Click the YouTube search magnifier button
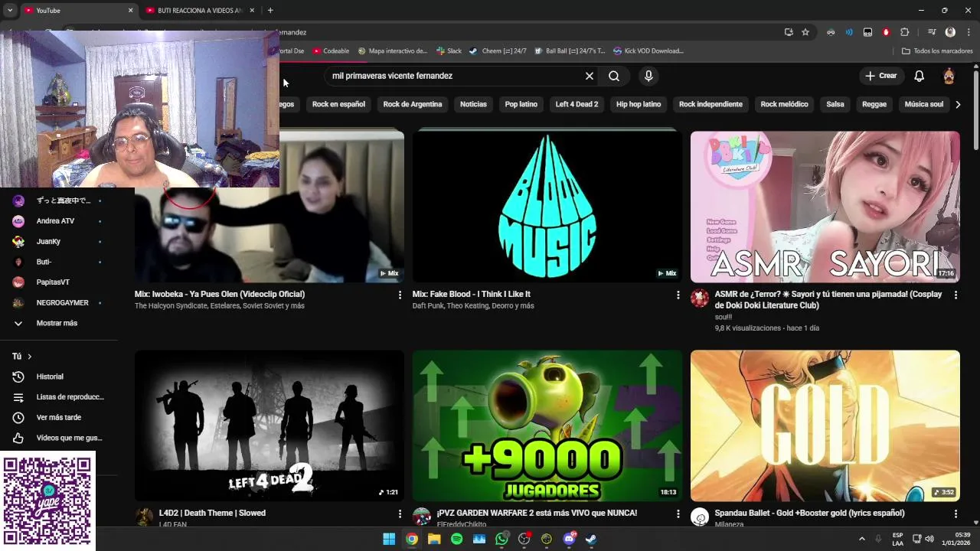Viewport: 980px width, 551px height. coord(614,76)
